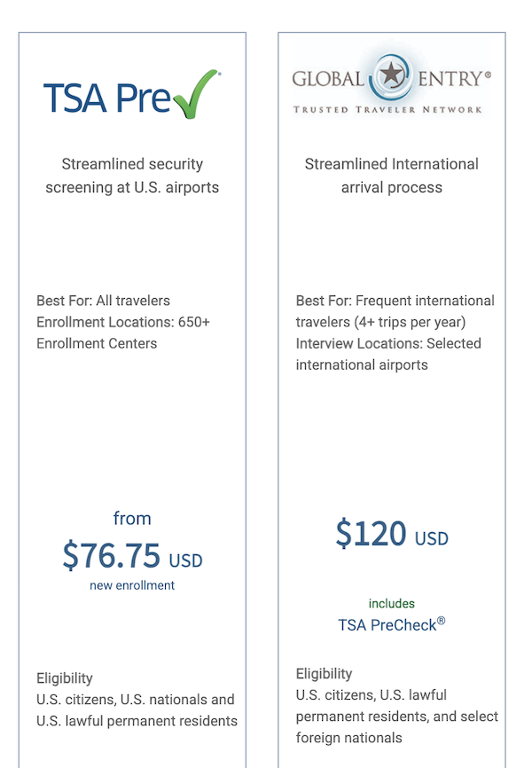532x768 pixels.
Task: Click the Global Entry logo image
Action: (x=391, y=86)
